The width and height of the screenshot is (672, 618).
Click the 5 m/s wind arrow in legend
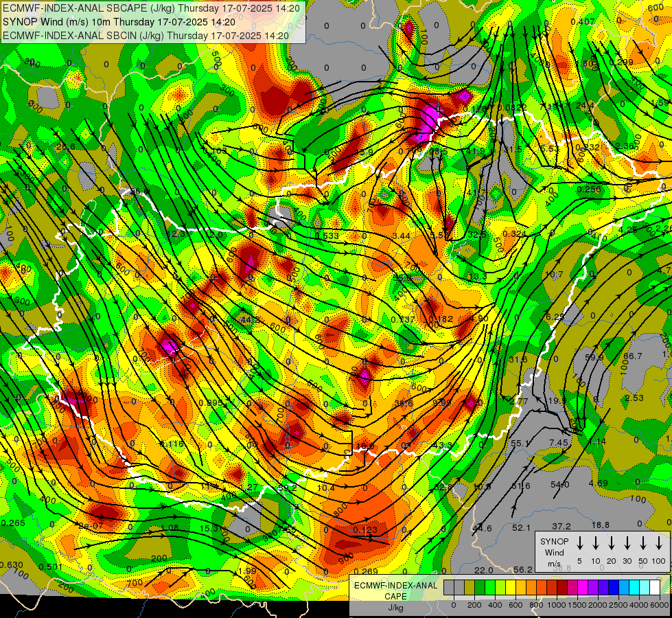pyautogui.click(x=579, y=543)
